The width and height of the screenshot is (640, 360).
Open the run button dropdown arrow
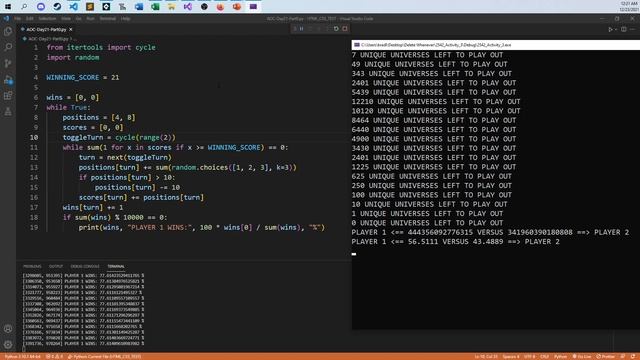point(616,29)
